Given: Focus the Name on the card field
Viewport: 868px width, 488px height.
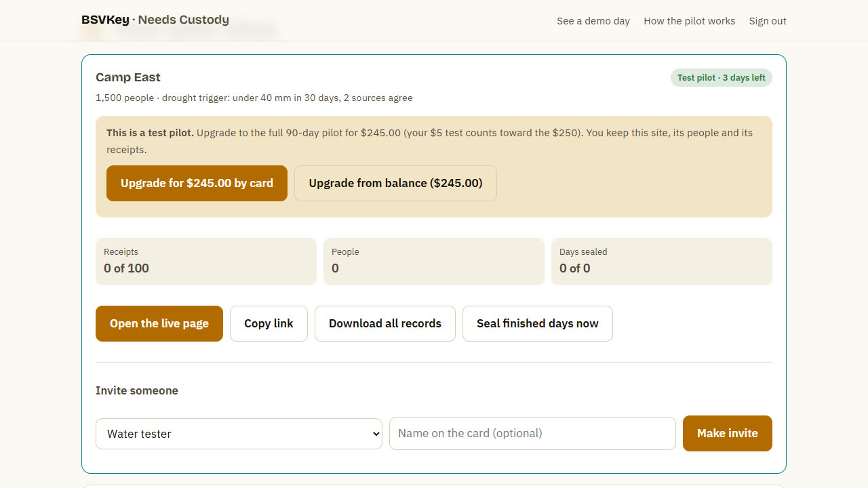Looking at the screenshot, I should [532, 433].
